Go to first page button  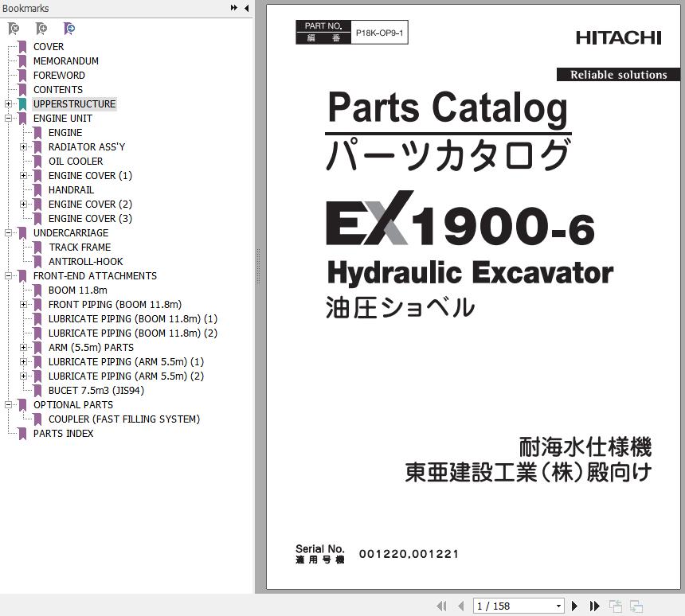pos(442,606)
